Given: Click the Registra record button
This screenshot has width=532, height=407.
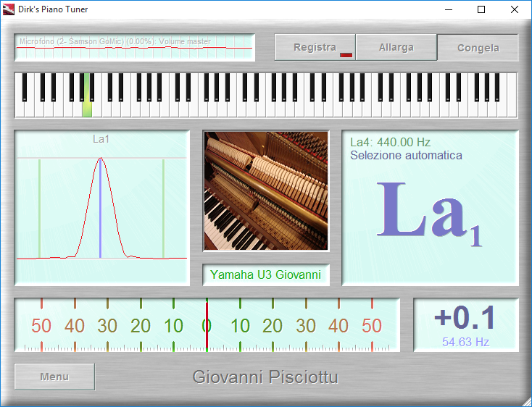Looking at the screenshot, I should click(315, 48).
